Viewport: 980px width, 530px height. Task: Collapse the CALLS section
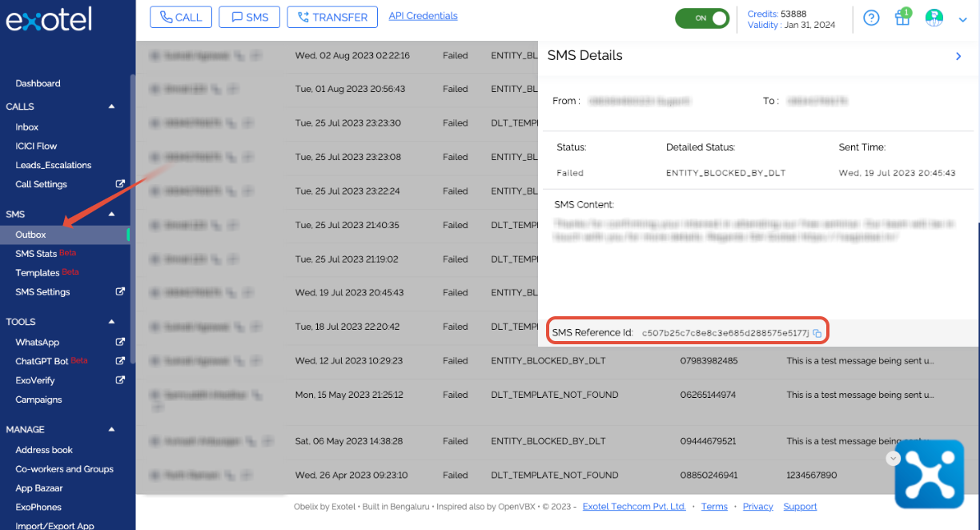pos(112,106)
